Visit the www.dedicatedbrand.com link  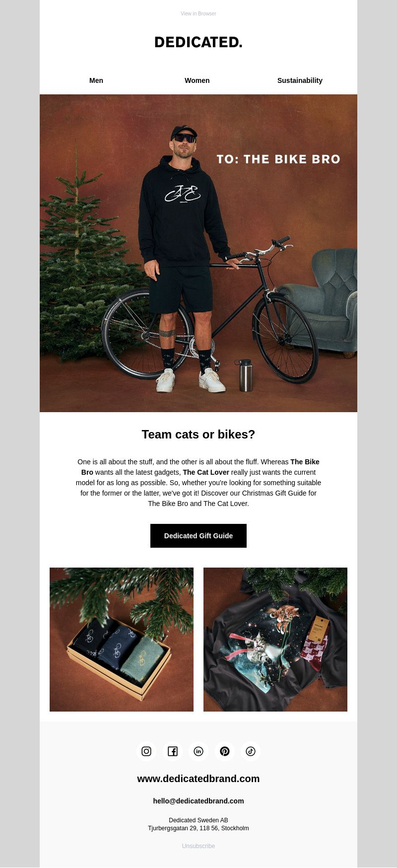coord(198,779)
